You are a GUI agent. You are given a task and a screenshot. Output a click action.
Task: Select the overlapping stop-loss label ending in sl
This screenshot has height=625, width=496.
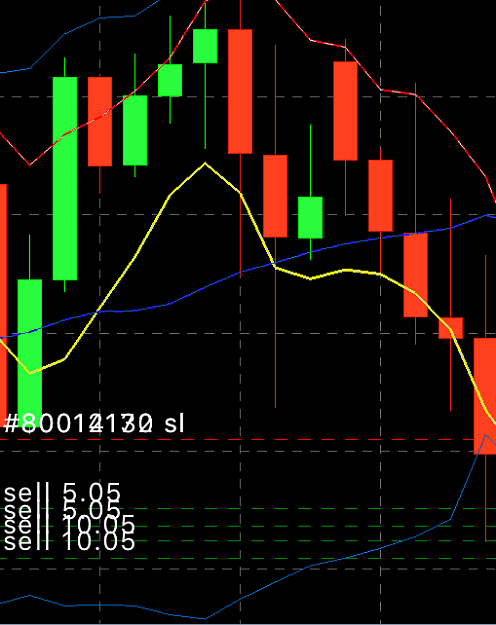(x=94, y=423)
